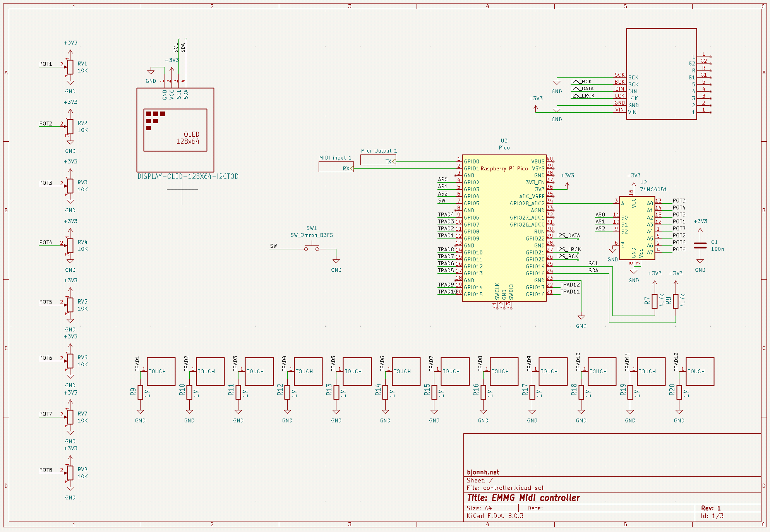
Task: Select the R7 4.7k resistor
Action: (655, 301)
